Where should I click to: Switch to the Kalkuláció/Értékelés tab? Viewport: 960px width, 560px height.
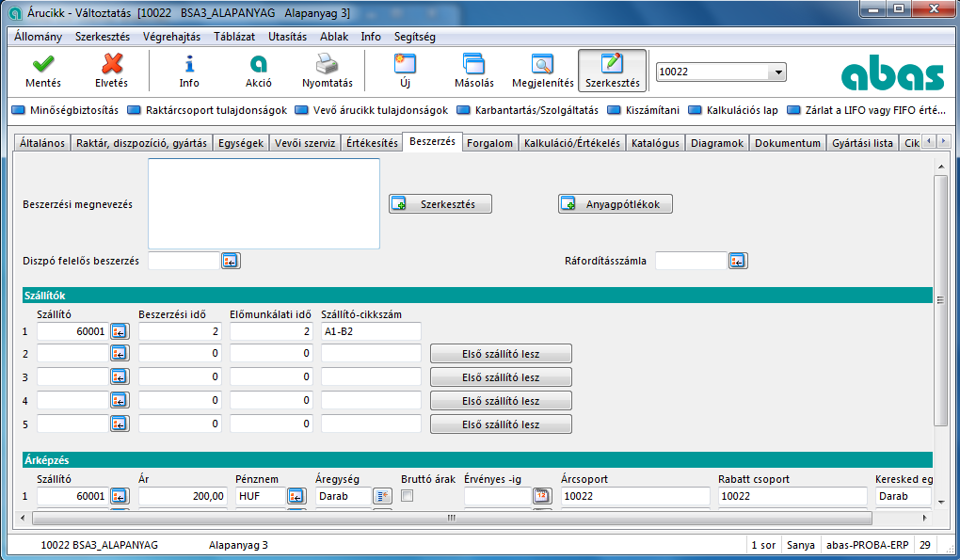coord(572,143)
